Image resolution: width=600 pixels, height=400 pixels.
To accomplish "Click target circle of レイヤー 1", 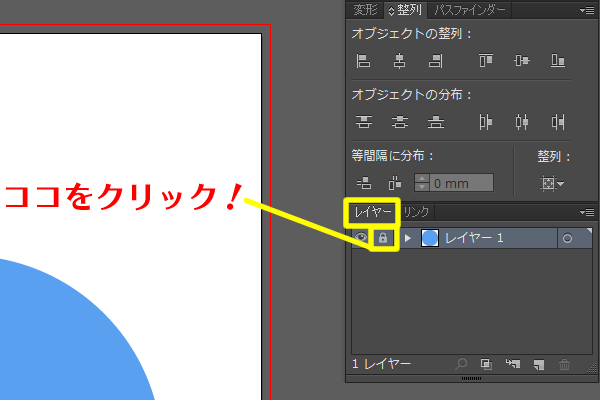I will click(567, 238).
